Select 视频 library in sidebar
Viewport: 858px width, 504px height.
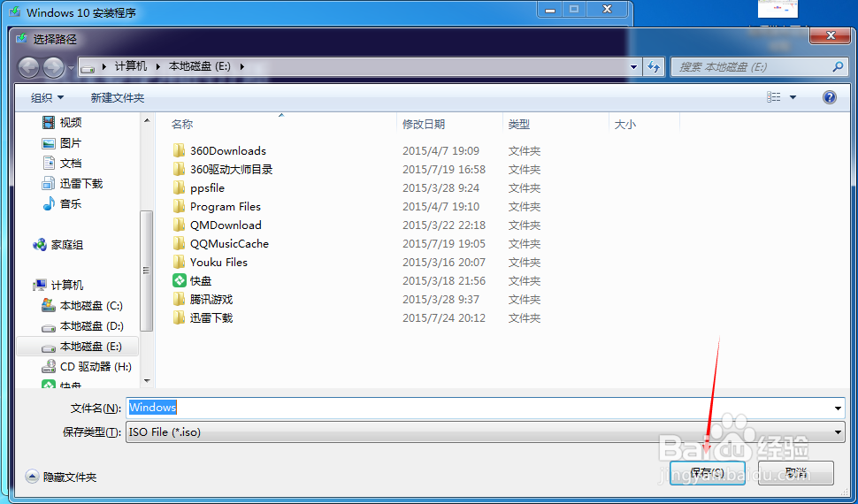click(x=62, y=122)
